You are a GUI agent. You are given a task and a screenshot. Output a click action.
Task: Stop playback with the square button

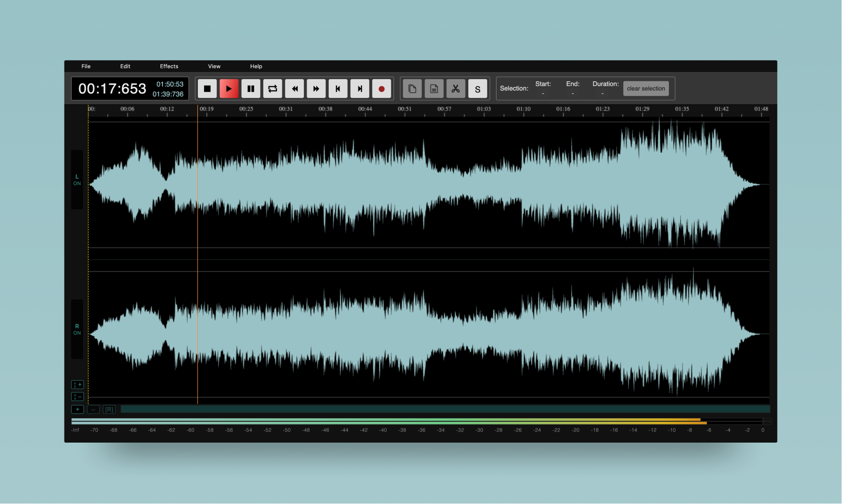[x=207, y=89]
